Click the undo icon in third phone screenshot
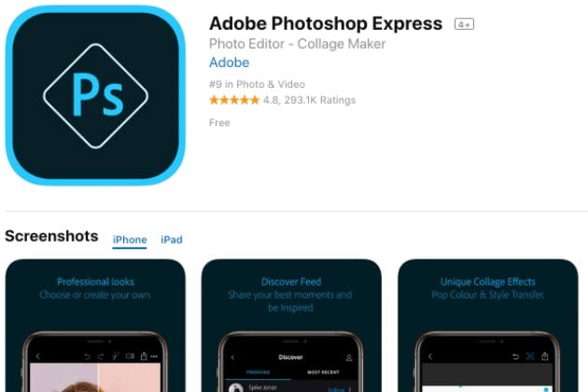 pos(515,357)
